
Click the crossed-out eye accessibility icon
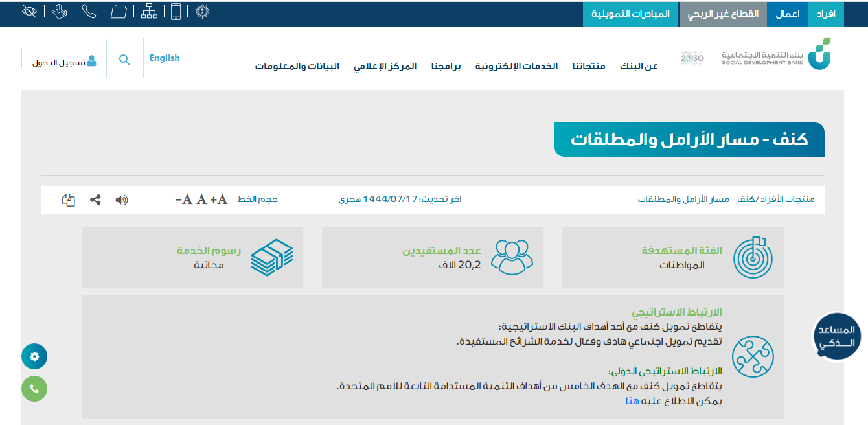tap(29, 12)
